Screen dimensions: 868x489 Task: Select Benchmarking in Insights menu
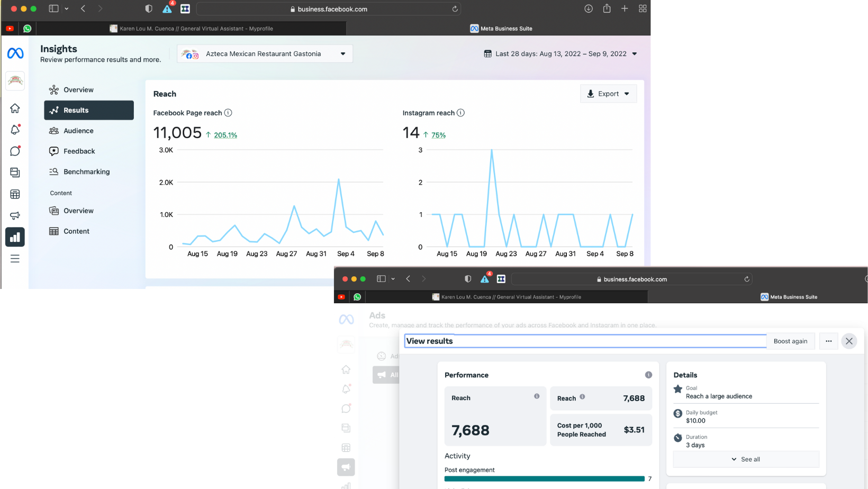(x=89, y=172)
